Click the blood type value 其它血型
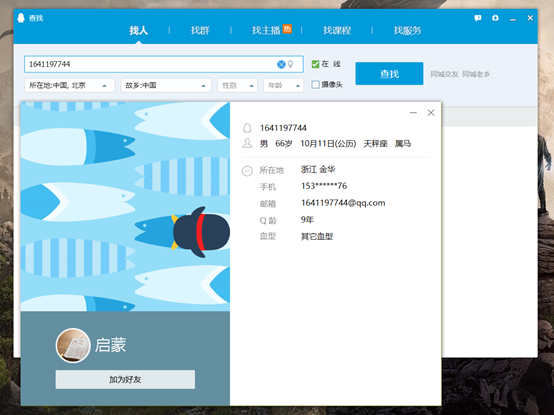 point(317,236)
